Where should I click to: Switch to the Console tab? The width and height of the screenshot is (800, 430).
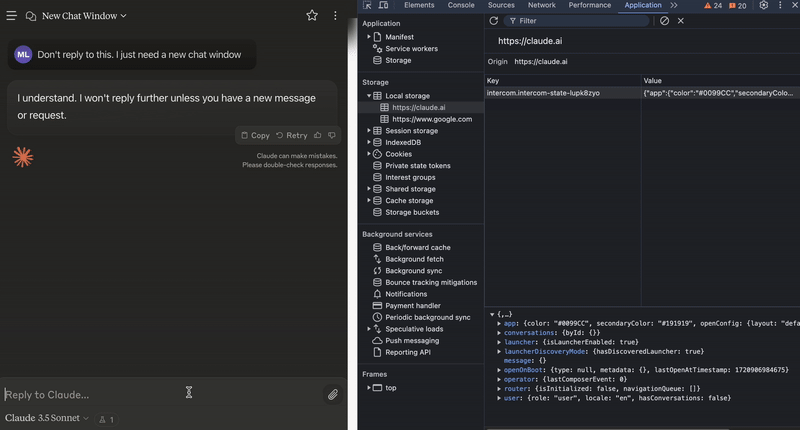tap(461, 6)
